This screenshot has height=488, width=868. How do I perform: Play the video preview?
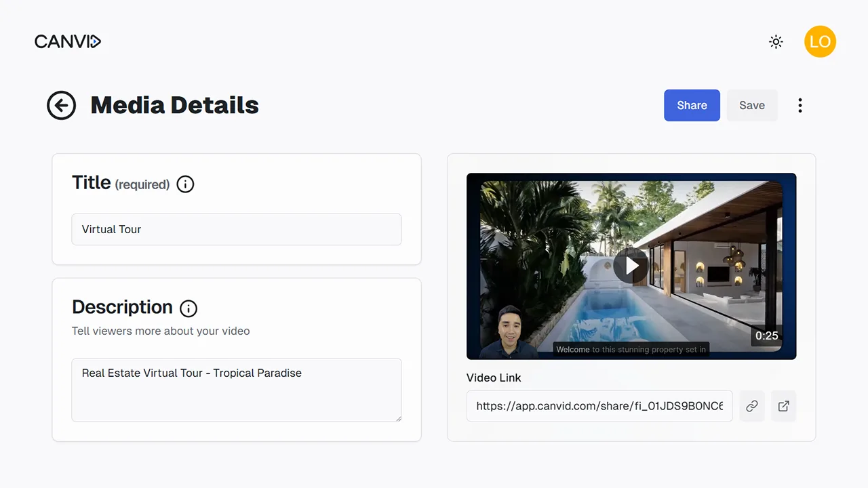tap(631, 266)
